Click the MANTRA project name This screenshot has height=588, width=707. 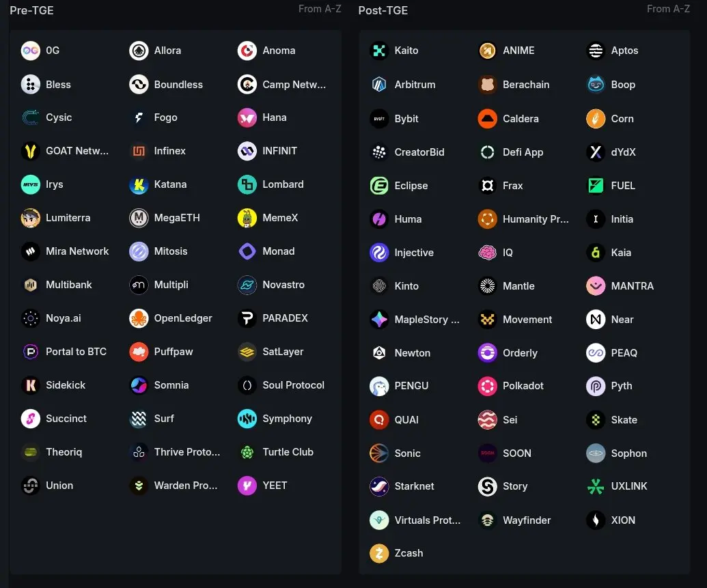coord(632,286)
